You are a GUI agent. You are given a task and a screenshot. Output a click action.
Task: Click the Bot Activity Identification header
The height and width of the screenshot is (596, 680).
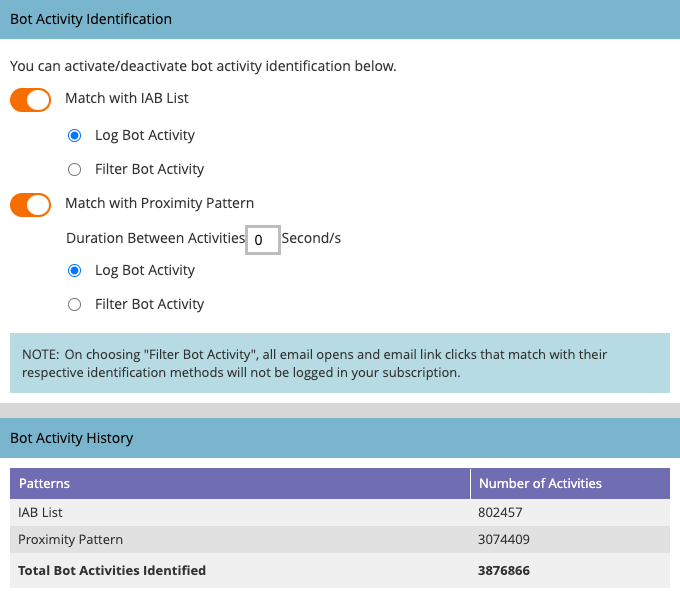(x=340, y=20)
